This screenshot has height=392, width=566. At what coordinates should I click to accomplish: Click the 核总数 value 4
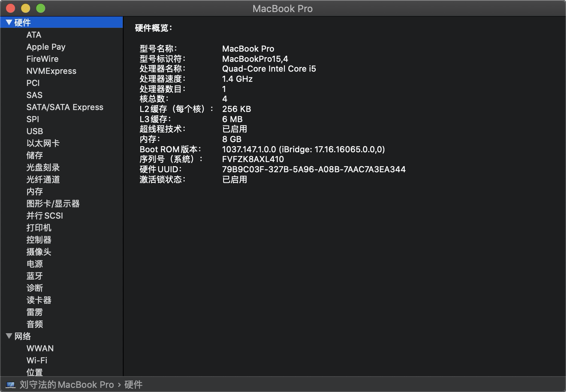point(225,99)
